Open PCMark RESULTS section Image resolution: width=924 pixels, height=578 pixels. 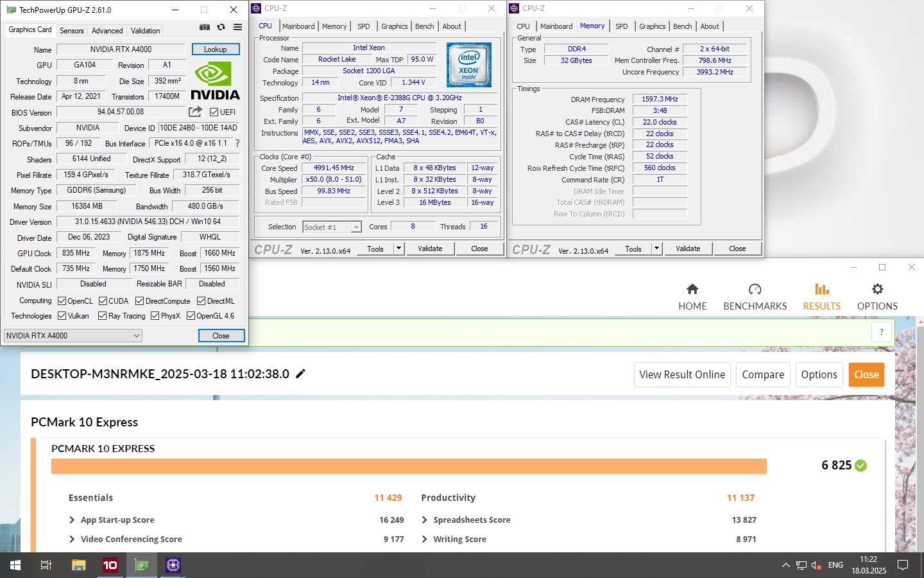[822, 297]
